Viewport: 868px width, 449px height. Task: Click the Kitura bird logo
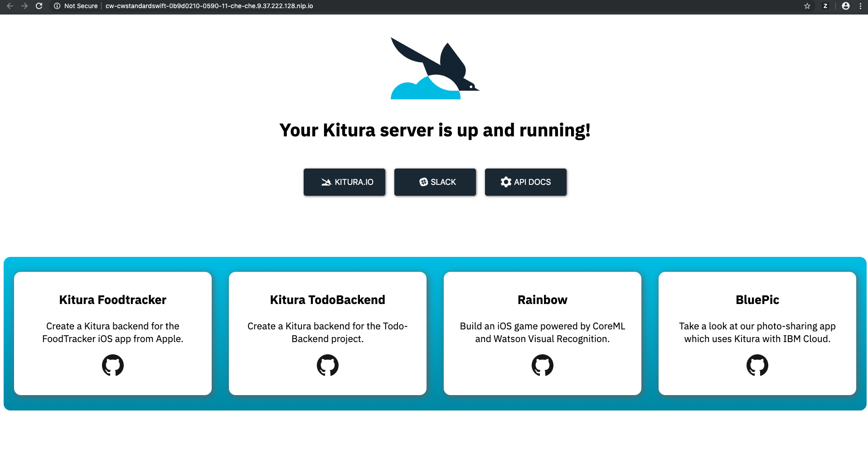[435, 68]
